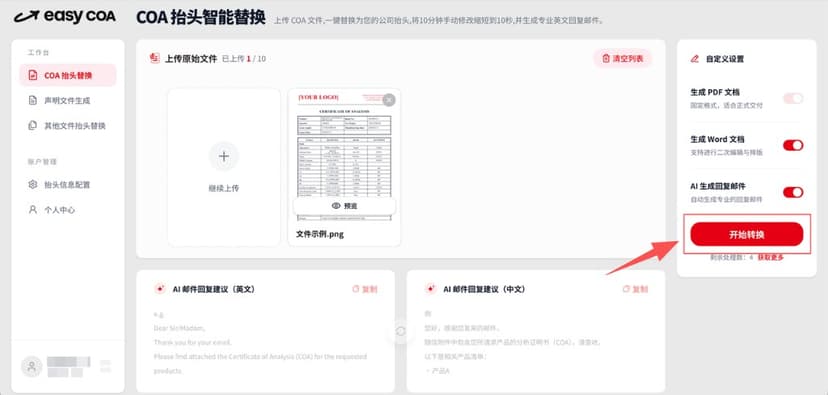This screenshot has width=828, height=395.
Task: Click the AI sparkle icon of 中文 panel
Action: click(x=430, y=289)
